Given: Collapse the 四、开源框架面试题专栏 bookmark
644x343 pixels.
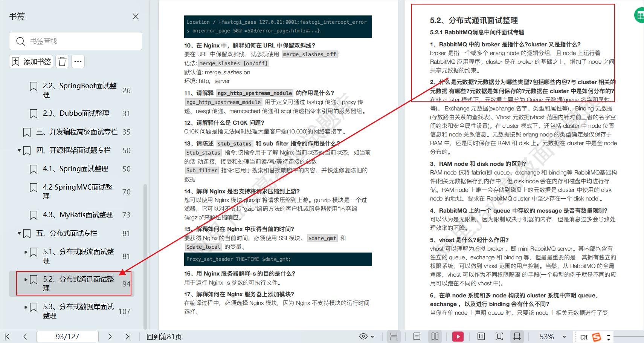Looking at the screenshot, I should click(x=19, y=150).
